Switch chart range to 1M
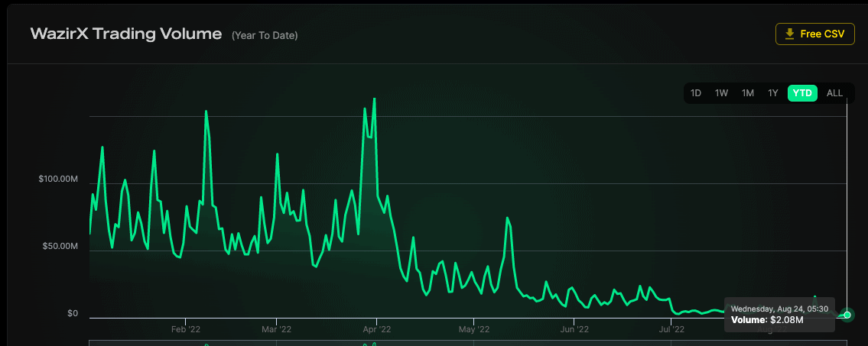Image resolution: width=868 pixels, height=346 pixels. point(748,93)
